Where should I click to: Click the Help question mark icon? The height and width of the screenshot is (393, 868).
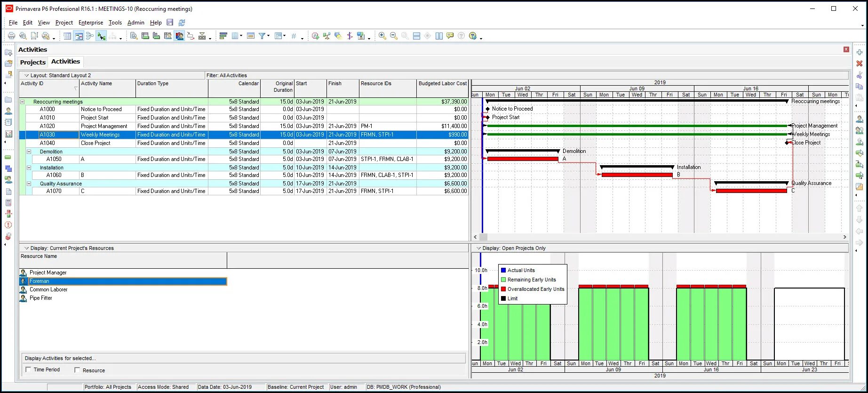473,36
